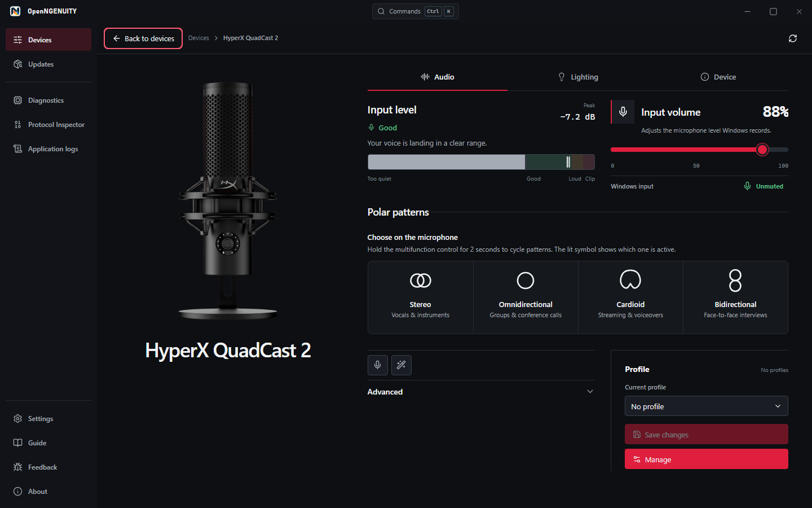Click the OpenNGENUITY logo icon
Screen dimensions: 812x508
[x=15, y=11]
